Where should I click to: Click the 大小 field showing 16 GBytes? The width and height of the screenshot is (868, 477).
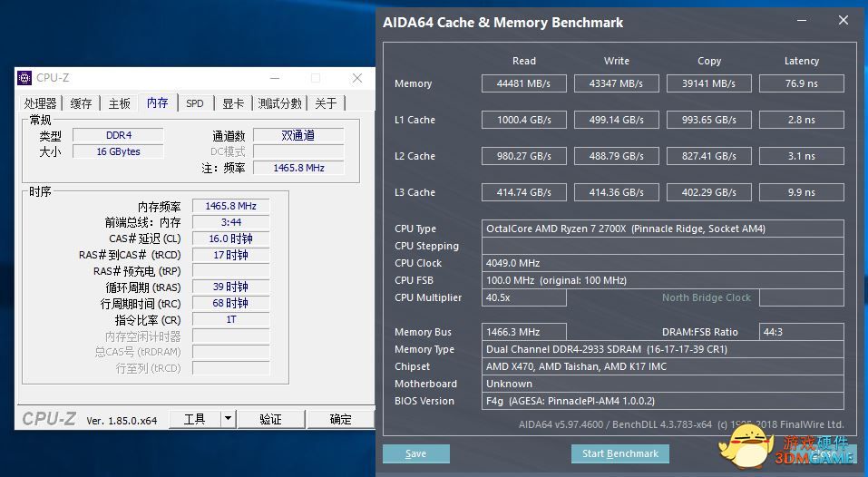[119, 151]
